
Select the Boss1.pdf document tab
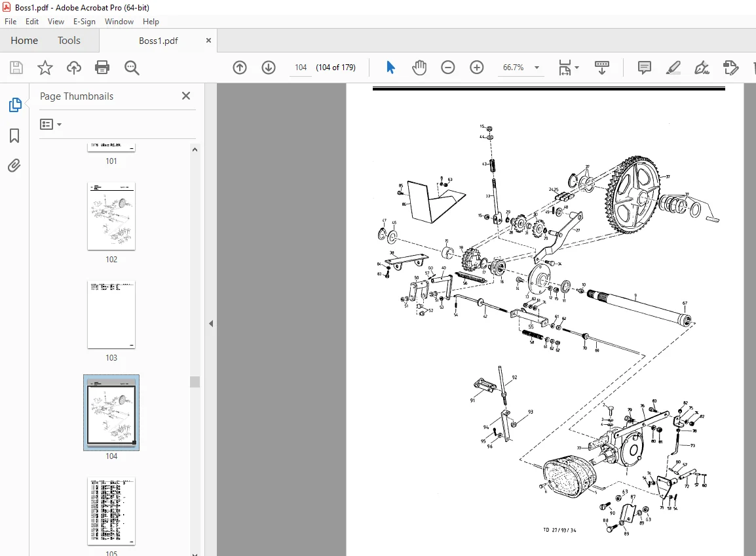[x=158, y=41]
